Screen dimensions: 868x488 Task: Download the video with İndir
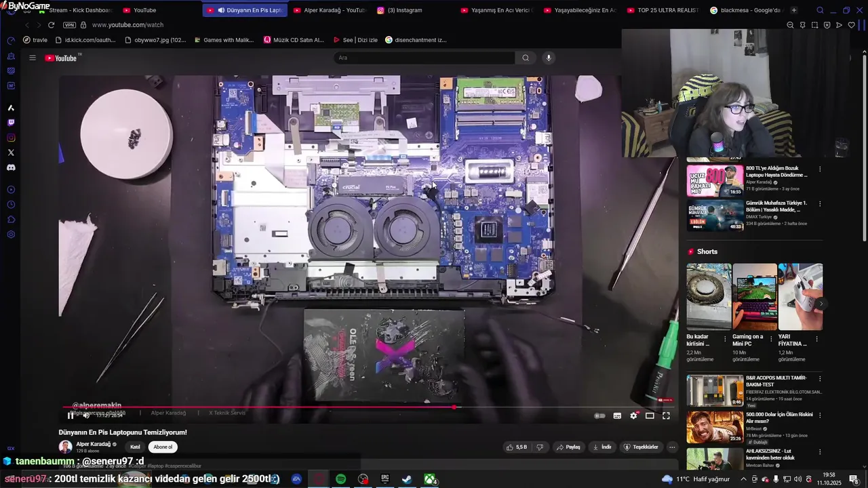coord(602,447)
